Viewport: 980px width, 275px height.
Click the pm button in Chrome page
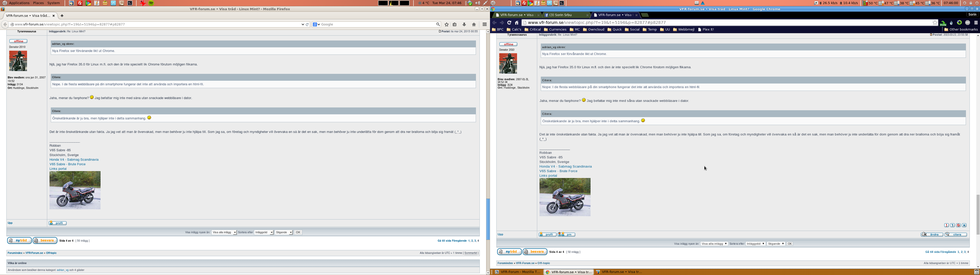point(566,234)
